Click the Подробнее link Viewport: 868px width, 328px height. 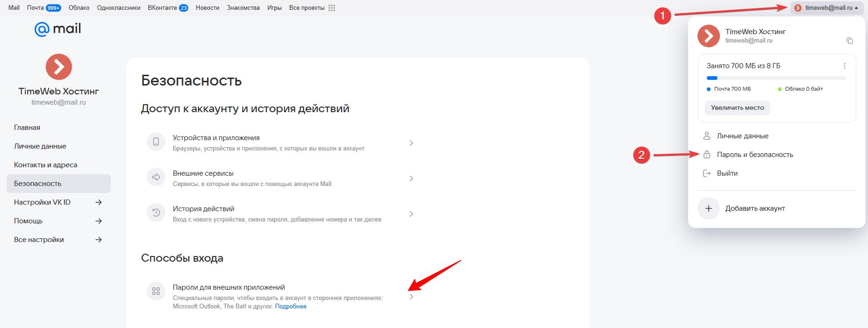pos(291,307)
